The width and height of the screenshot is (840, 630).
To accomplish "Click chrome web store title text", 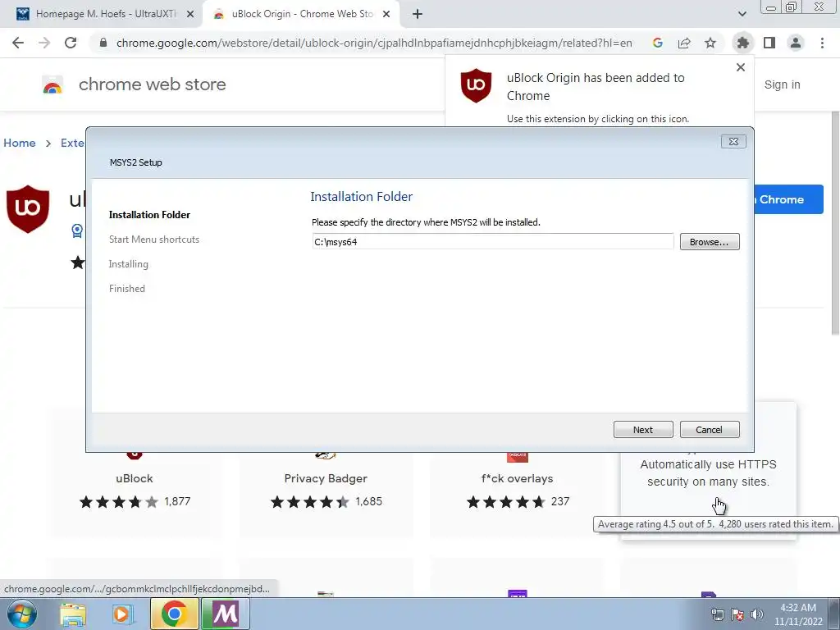I will pos(152,84).
